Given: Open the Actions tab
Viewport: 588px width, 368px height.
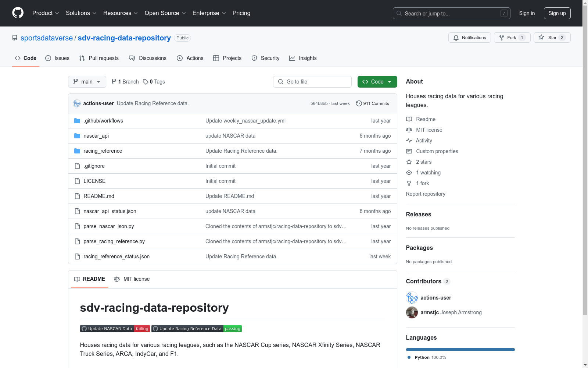Looking at the screenshot, I should click(190, 58).
